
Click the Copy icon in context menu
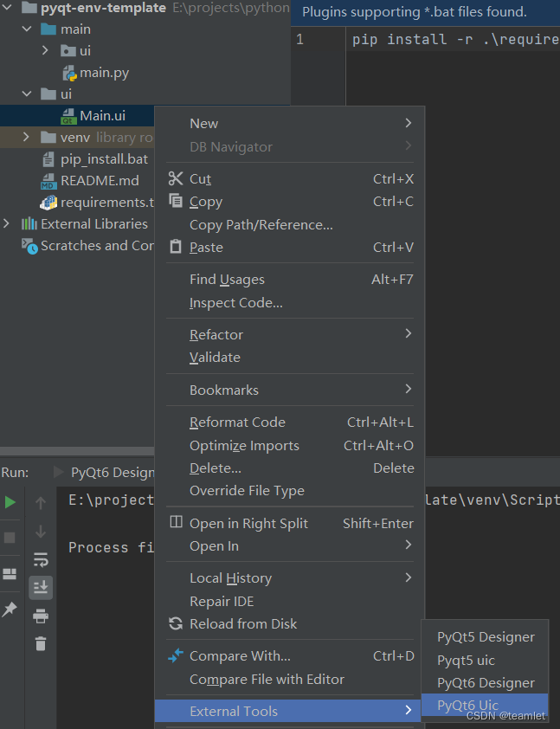tap(175, 201)
